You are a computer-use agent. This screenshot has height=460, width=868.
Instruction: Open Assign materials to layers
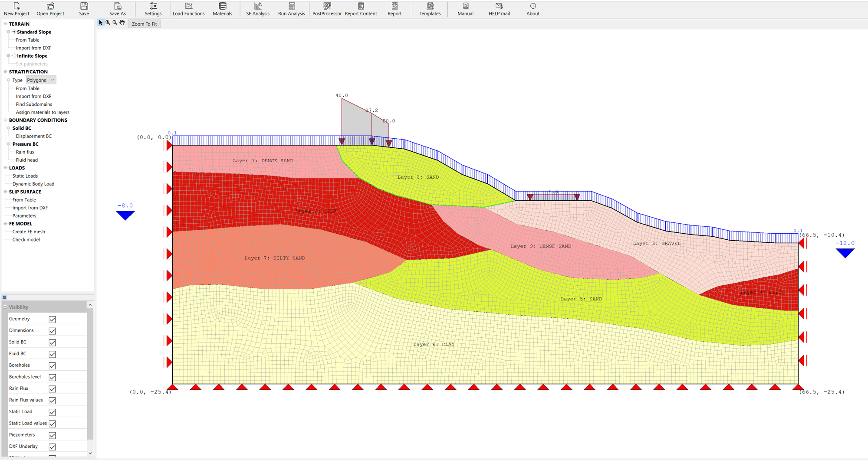(x=43, y=112)
